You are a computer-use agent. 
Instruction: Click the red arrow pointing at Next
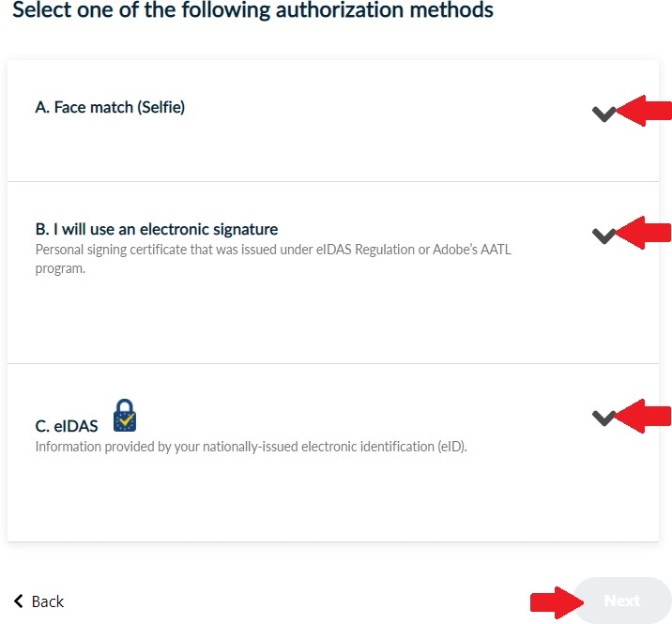(x=552, y=601)
